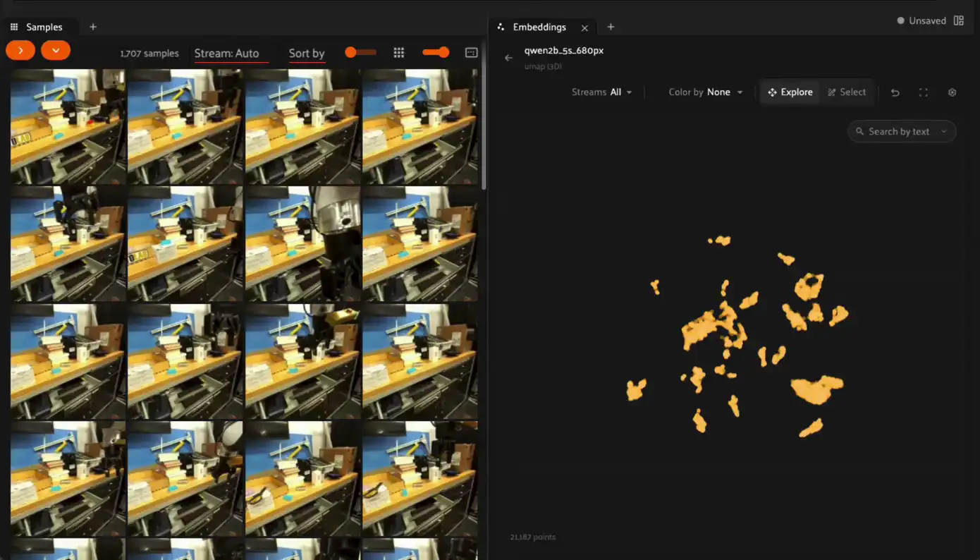Viewport: 980px width, 560px height.
Task: Open thumbnail with yellow tool tip at top
Action: pyautogui.click(x=302, y=361)
